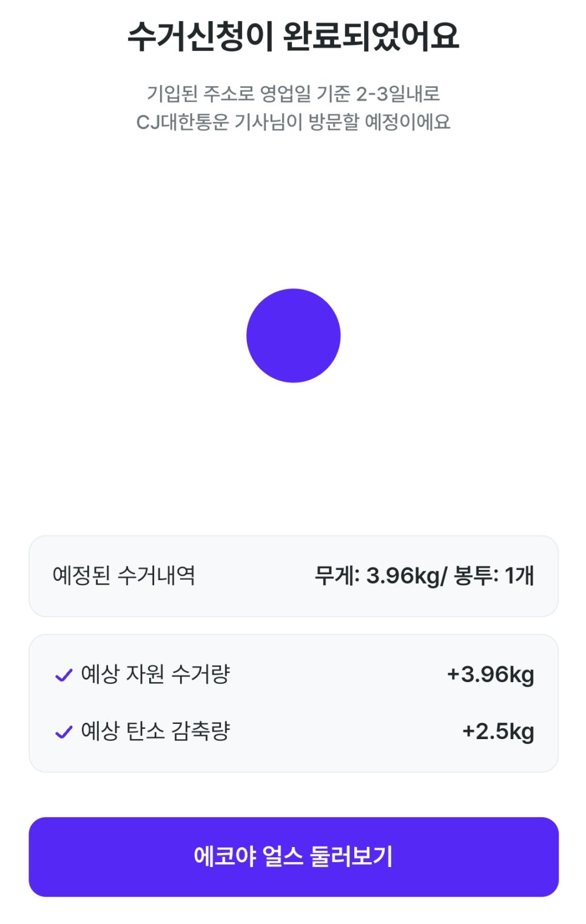Screen dimensions: 586x924
Task: Click the 2-3일내로 text in the subtitle
Action: coord(397,94)
